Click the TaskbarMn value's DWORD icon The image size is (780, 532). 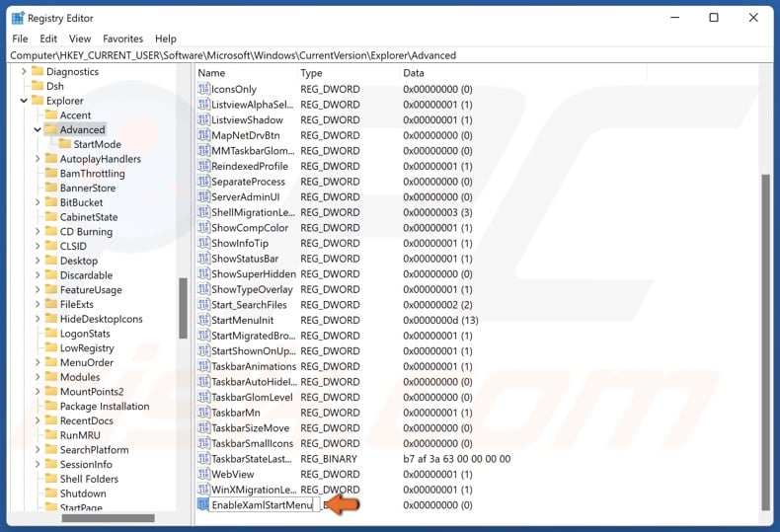tap(203, 413)
